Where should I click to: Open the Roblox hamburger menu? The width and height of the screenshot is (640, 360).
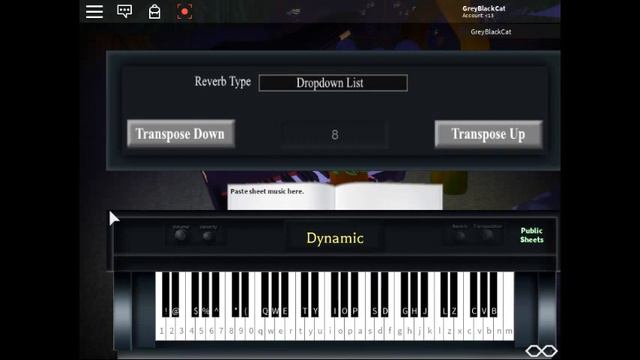94,11
